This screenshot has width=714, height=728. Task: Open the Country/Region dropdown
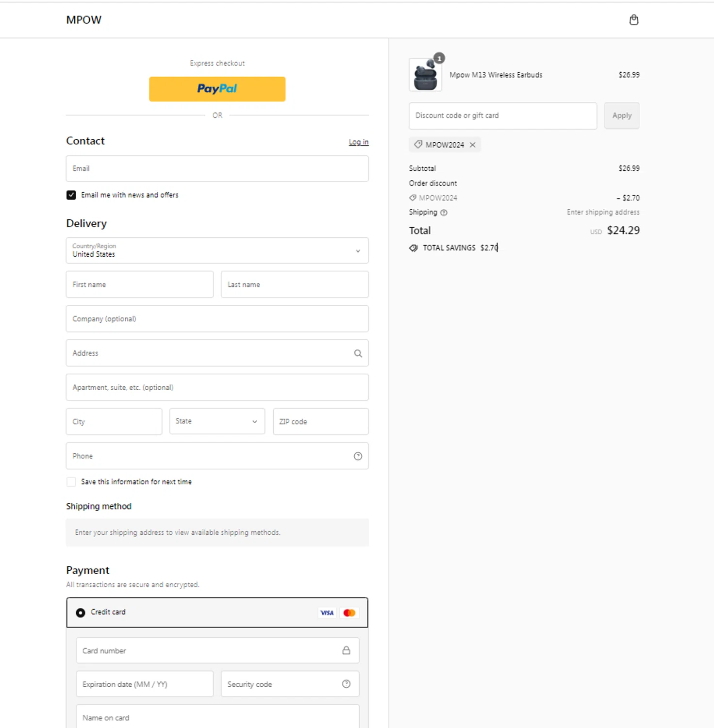(217, 250)
